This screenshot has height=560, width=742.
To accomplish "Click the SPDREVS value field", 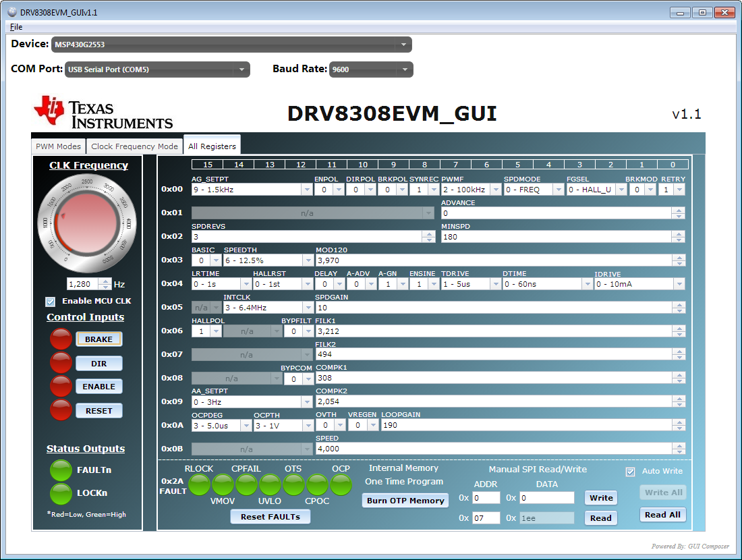I will point(307,237).
